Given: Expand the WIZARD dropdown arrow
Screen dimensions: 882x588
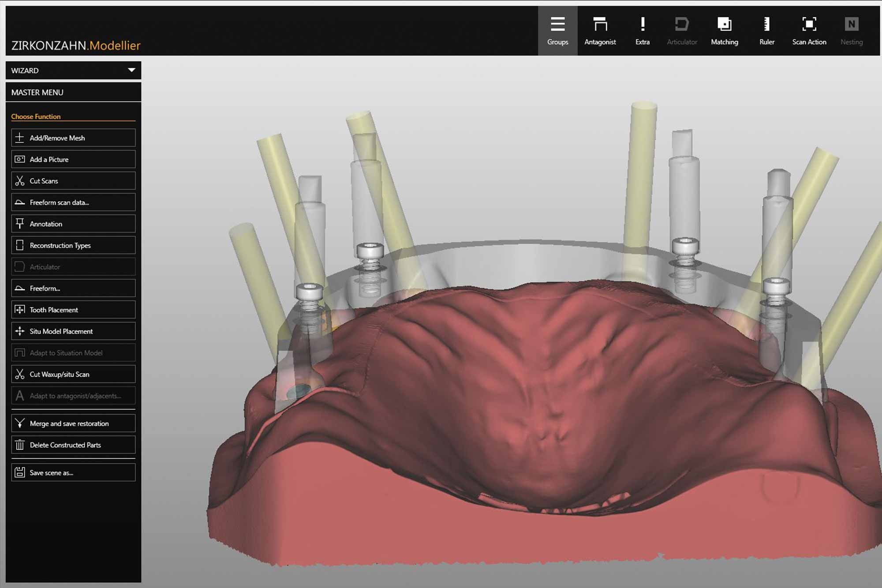Looking at the screenshot, I should 131,70.
